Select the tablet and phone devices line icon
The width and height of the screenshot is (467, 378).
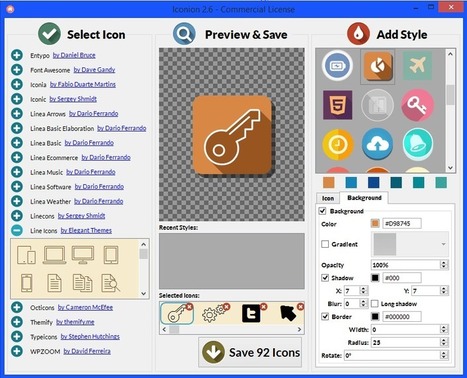pyautogui.click(x=26, y=255)
